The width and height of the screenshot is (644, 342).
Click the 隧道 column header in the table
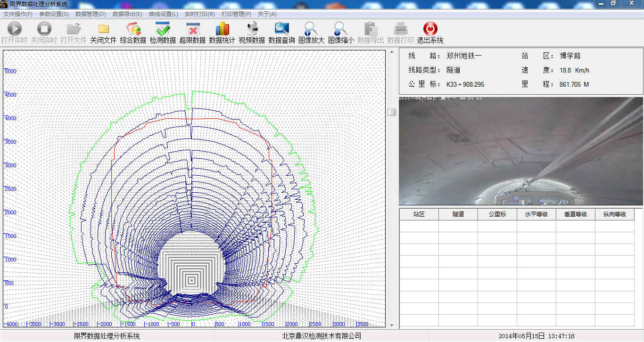[x=458, y=214]
